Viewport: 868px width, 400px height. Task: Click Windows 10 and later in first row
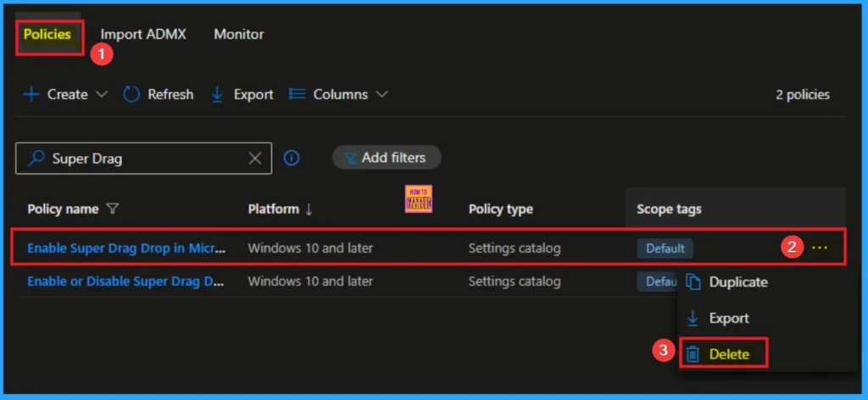point(310,248)
